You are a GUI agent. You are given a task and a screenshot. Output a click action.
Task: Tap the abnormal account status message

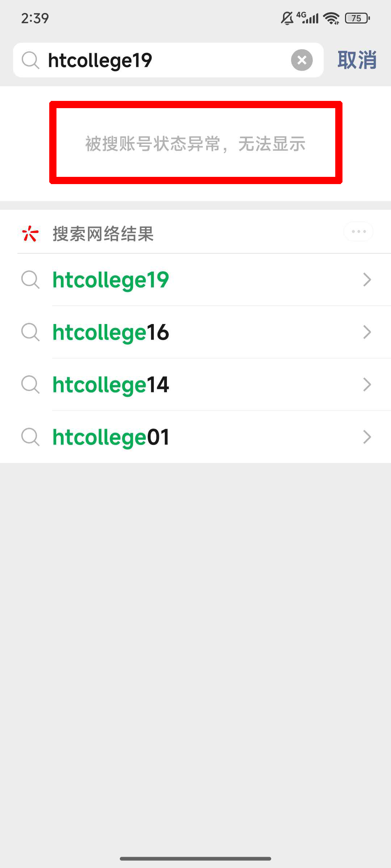pos(195,144)
